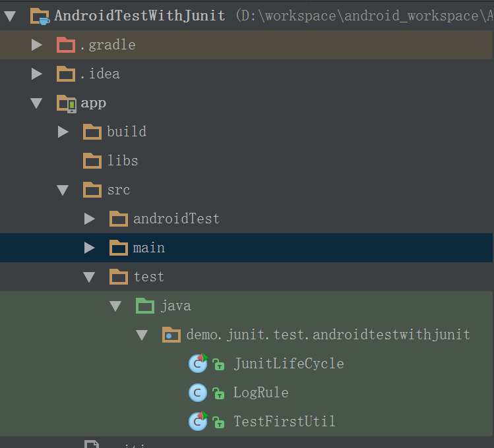Open the TestFirstUtil class
Image resolution: width=494 pixels, height=448 pixels.
284,422
